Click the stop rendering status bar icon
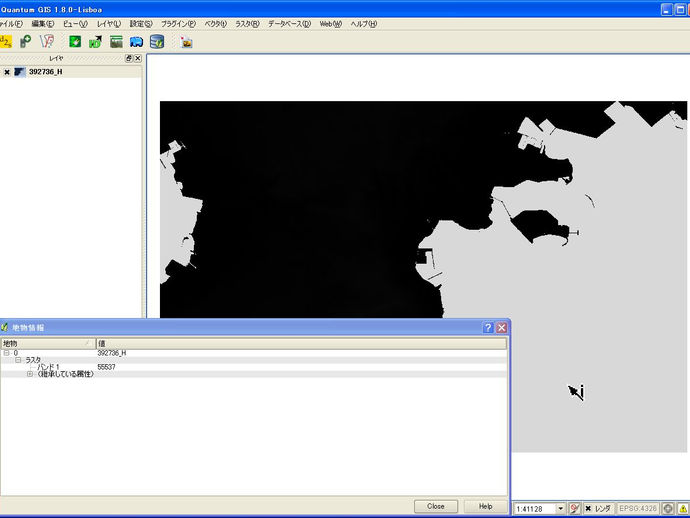This screenshot has width=690, height=518. [574, 509]
